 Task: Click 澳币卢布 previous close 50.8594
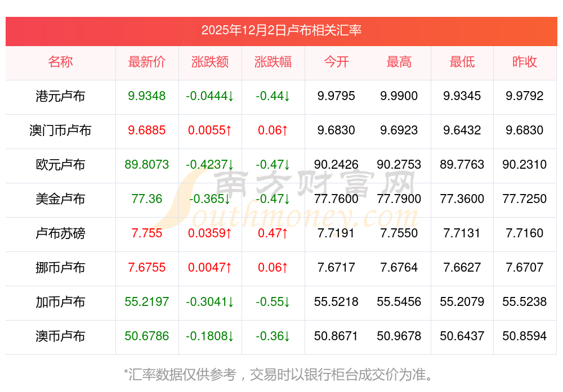525,336
